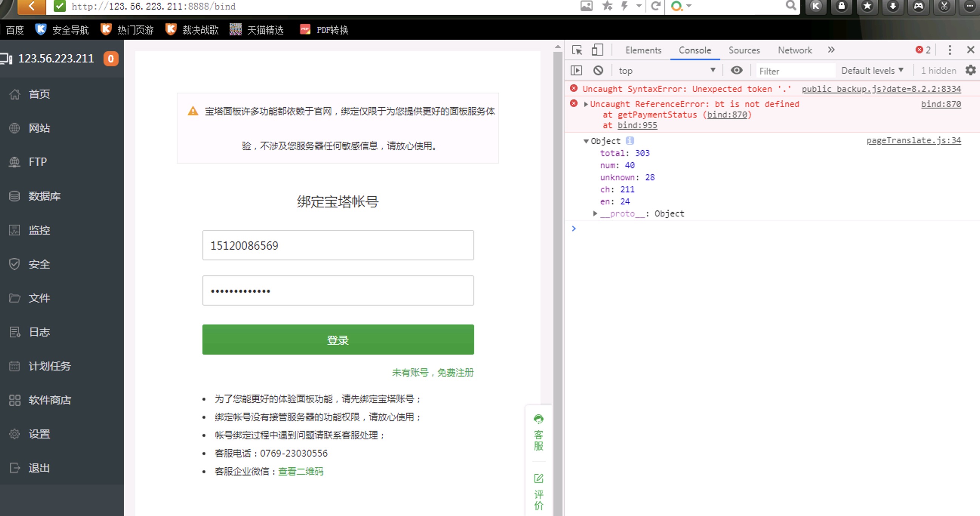Click the DevTools inspect element icon
This screenshot has width=980, height=516.
coord(577,50)
